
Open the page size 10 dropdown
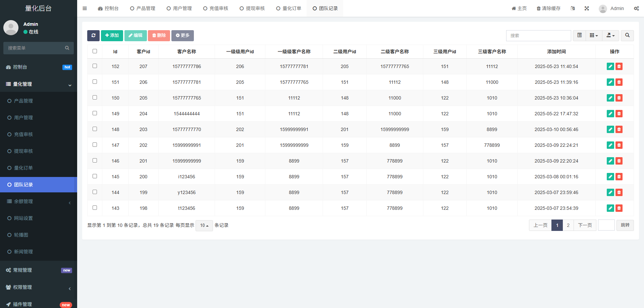pyautogui.click(x=204, y=226)
